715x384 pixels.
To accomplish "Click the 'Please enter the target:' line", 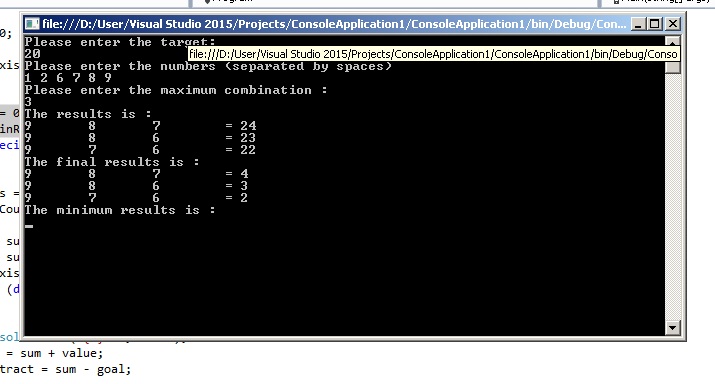I will pyautogui.click(x=120, y=42).
